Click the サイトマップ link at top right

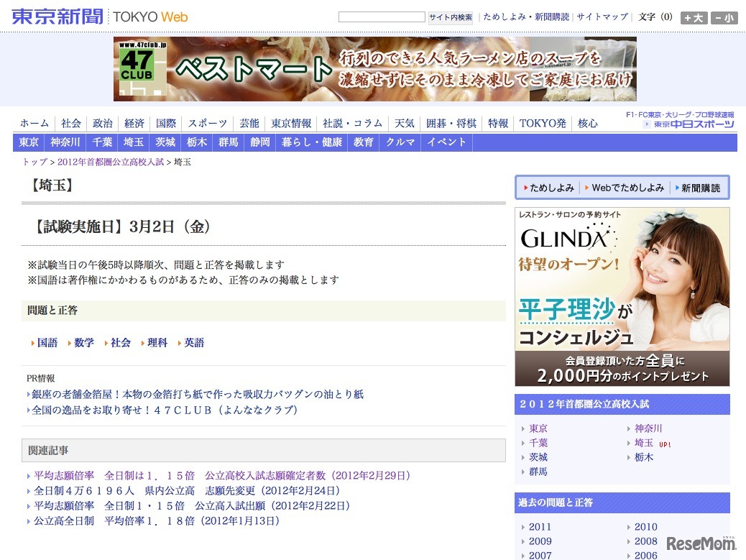coord(604,17)
